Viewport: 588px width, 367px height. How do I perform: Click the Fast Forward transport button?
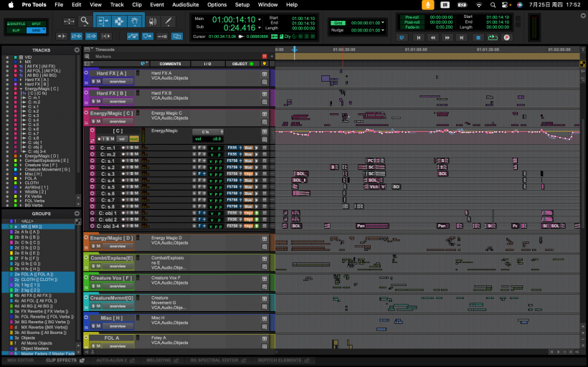(x=447, y=37)
